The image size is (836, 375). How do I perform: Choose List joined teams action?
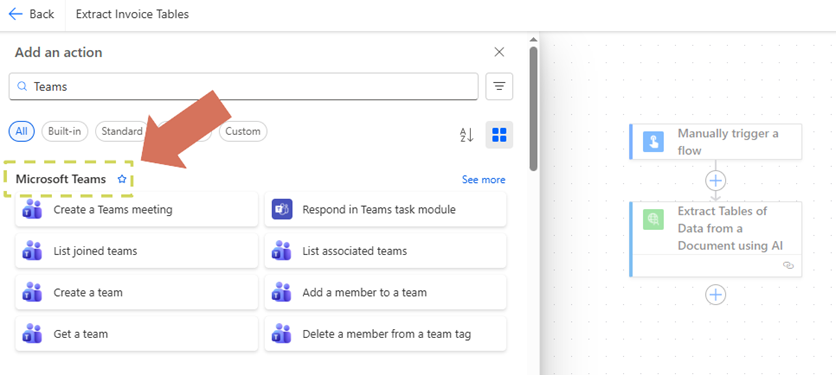click(x=136, y=251)
